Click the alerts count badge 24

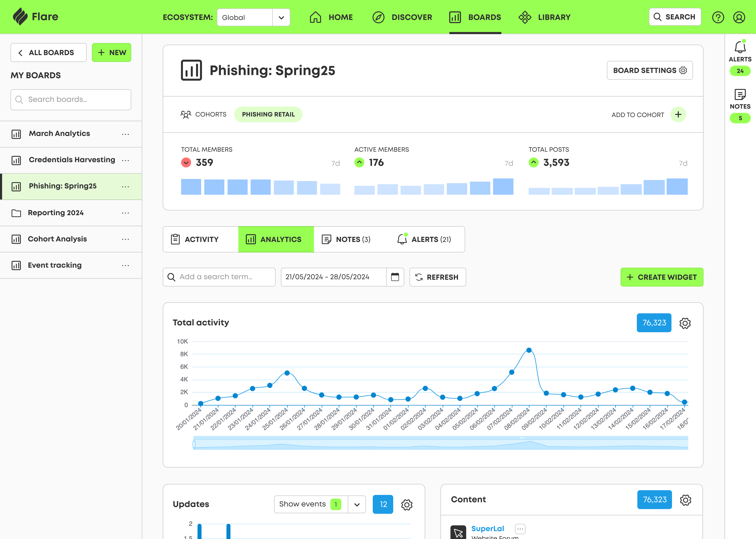coord(740,71)
